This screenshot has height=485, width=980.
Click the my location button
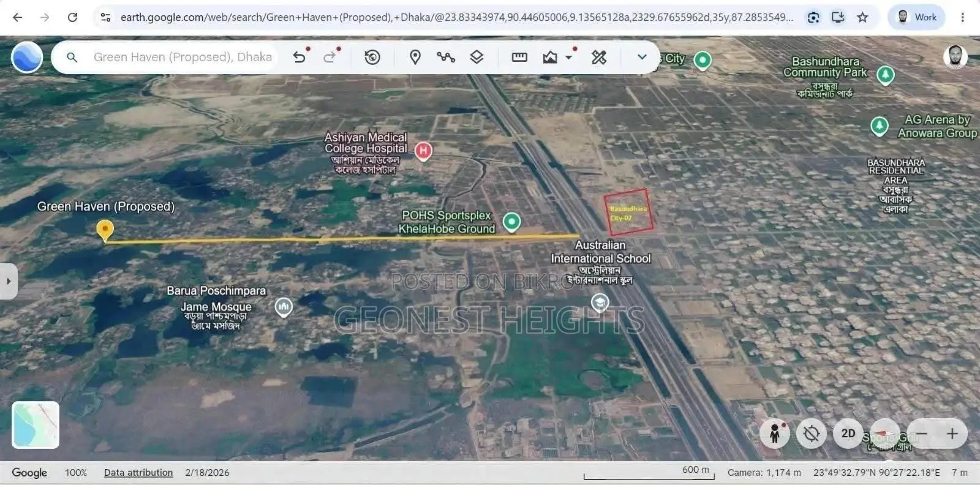click(x=812, y=434)
